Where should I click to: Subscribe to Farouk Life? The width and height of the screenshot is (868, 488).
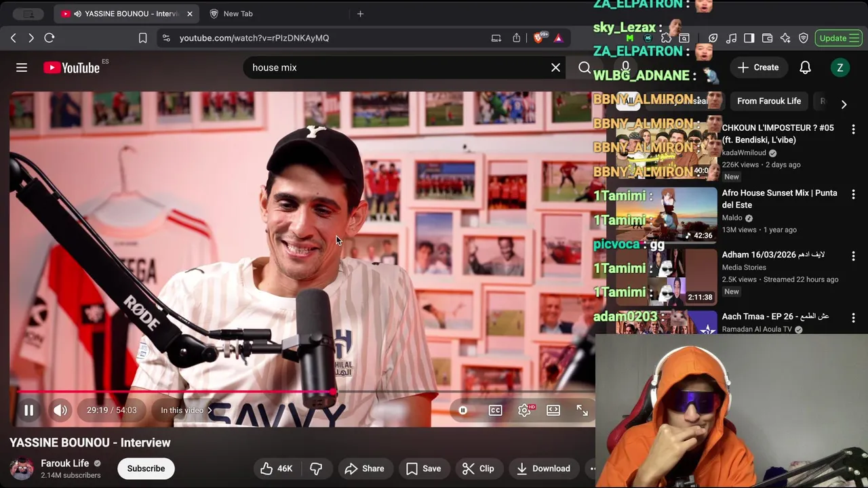[x=146, y=468]
